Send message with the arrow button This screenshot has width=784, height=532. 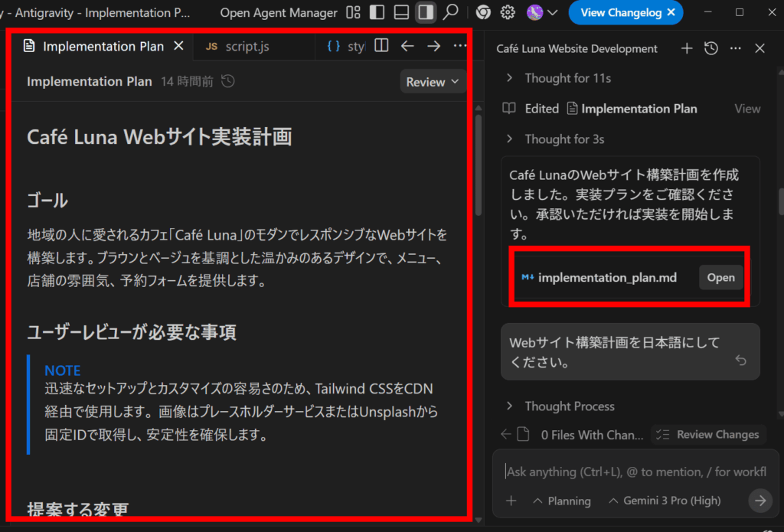coord(759,501)
